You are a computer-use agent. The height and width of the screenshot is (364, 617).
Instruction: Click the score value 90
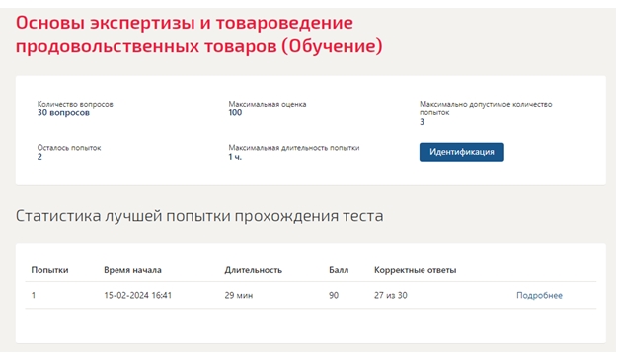coord(334,295)
